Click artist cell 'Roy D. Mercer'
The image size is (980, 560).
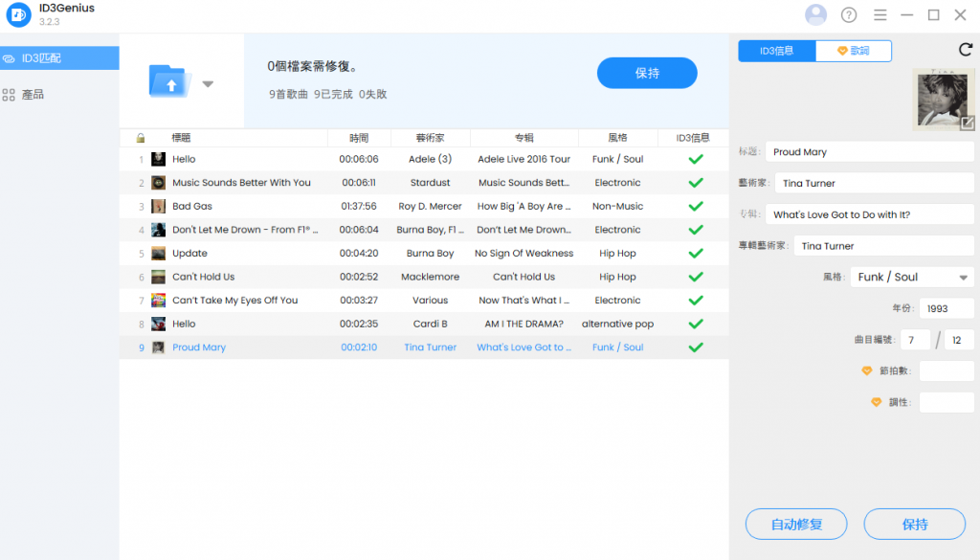(x=430, y=206)
